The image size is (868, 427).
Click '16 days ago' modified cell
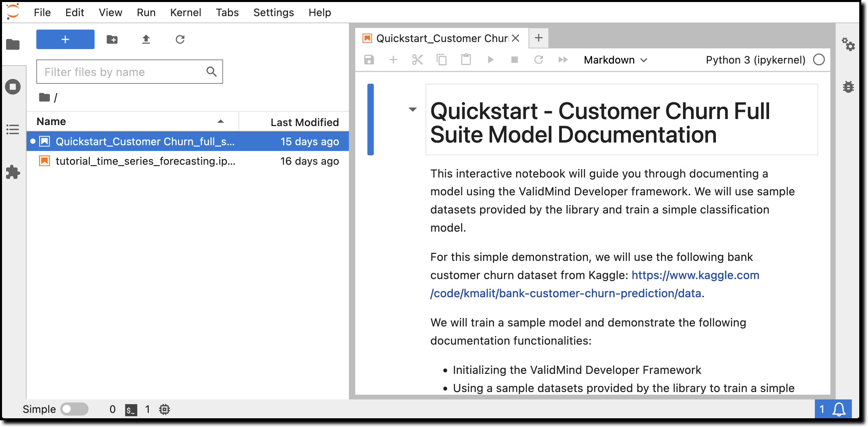pos(310,161)
